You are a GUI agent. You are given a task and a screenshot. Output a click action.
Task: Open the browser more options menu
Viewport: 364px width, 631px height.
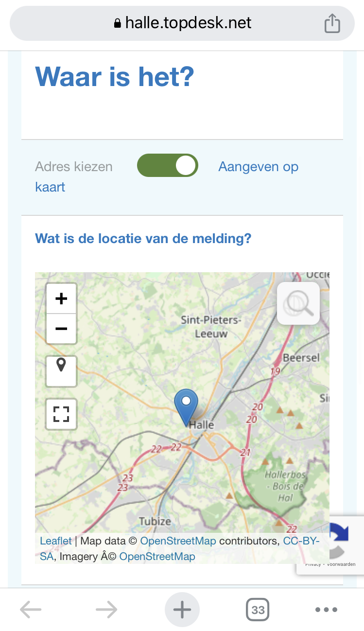click(326, 609)
